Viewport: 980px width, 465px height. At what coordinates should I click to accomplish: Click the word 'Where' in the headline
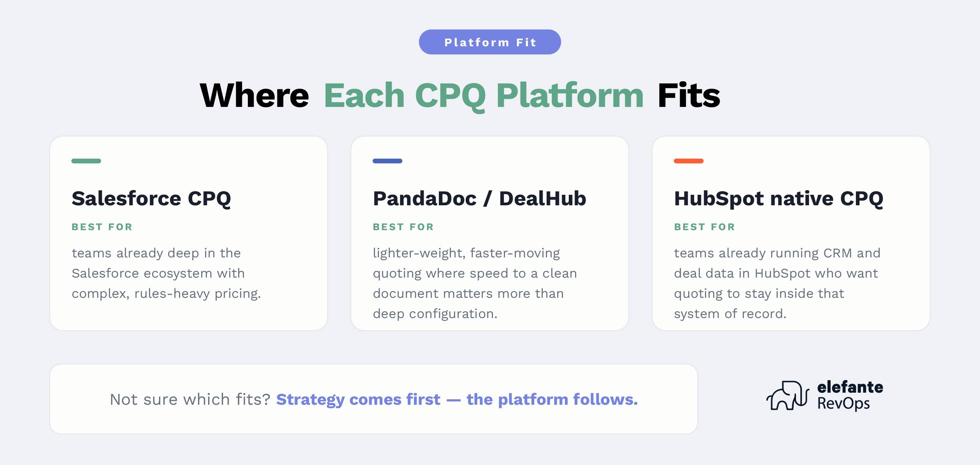tap(254, 96)
